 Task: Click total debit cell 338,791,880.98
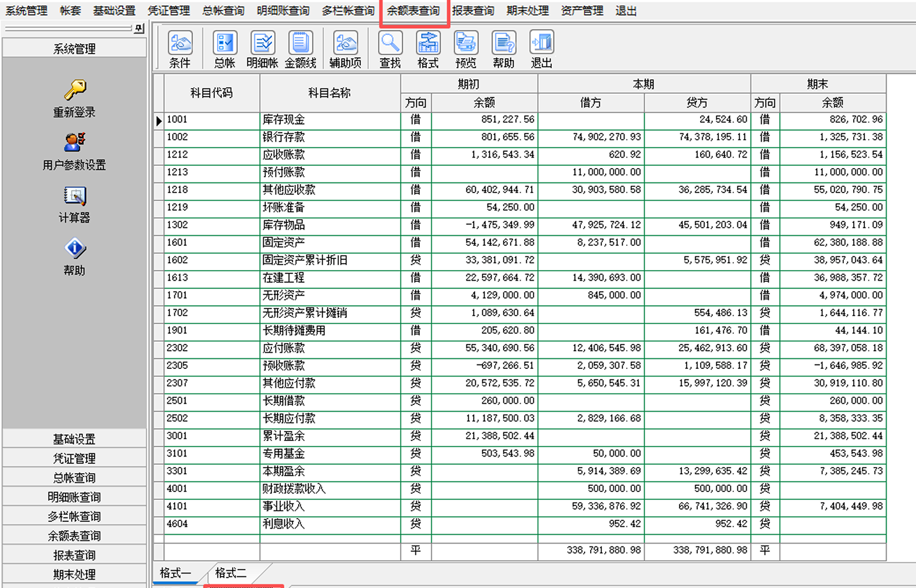(x=591, y=551)
